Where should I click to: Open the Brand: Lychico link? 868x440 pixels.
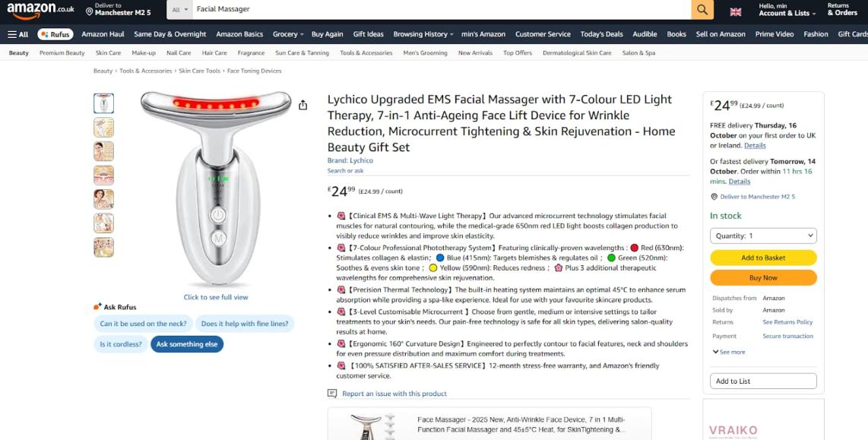coord(350,160)
